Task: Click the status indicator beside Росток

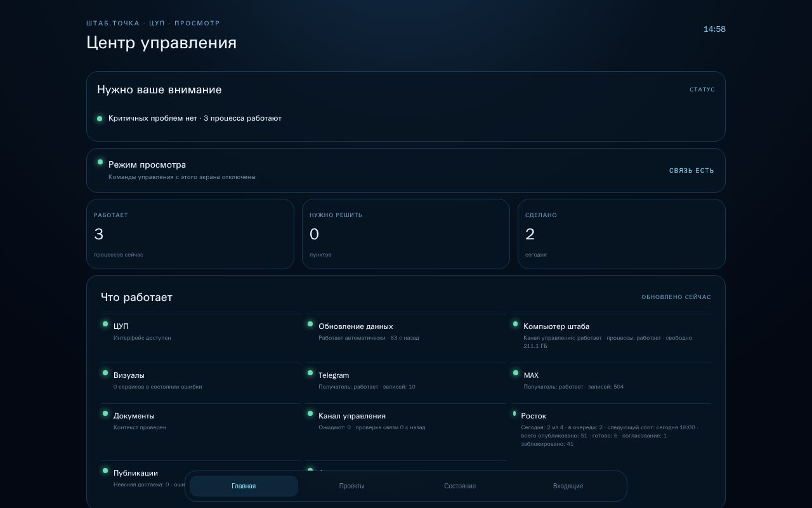Action: (x=514, y=413)
